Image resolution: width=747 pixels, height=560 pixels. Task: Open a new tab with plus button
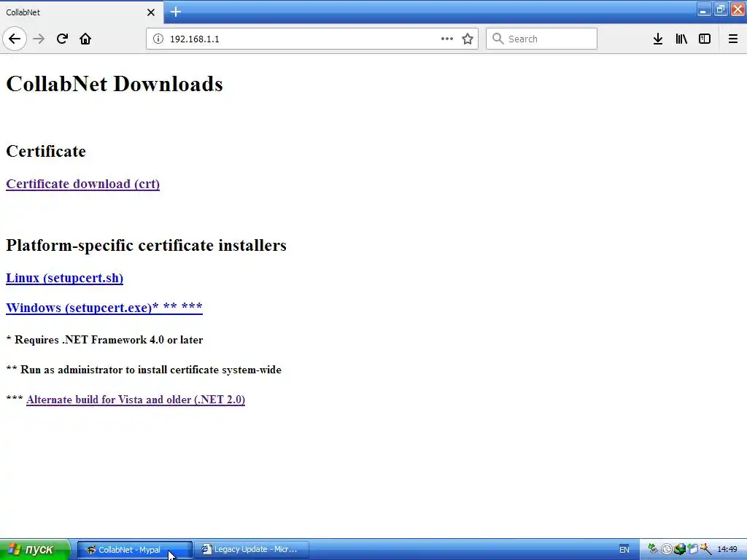175,12
